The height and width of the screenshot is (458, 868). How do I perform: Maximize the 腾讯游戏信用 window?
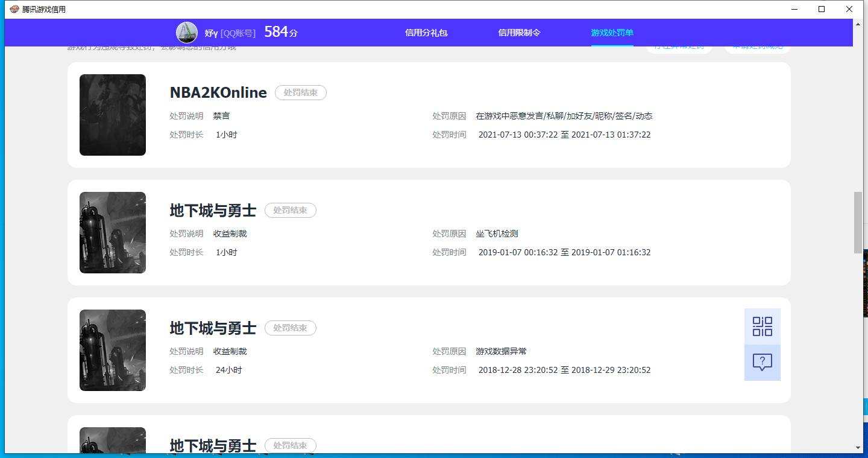[822, 9]
